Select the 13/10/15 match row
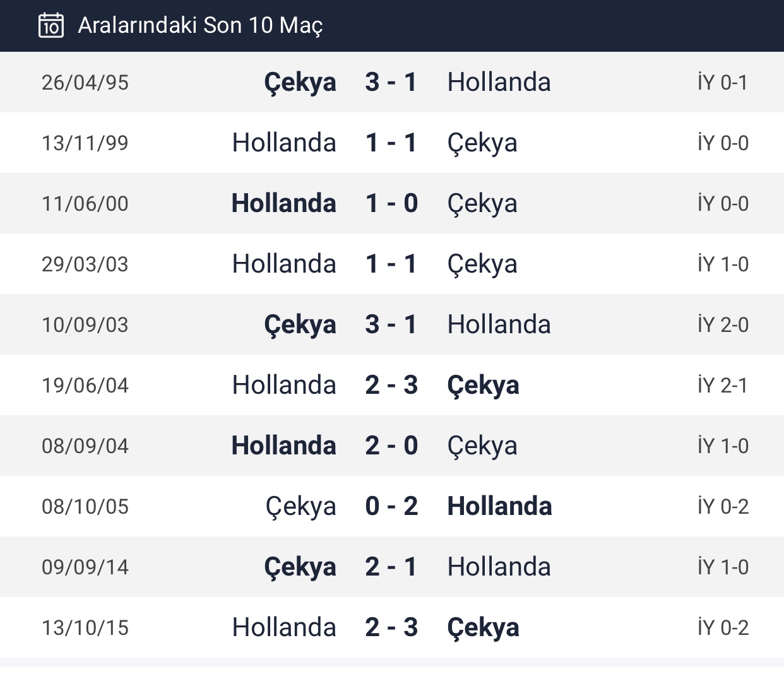The image size is (784, 674). click(x=392, y=627)
